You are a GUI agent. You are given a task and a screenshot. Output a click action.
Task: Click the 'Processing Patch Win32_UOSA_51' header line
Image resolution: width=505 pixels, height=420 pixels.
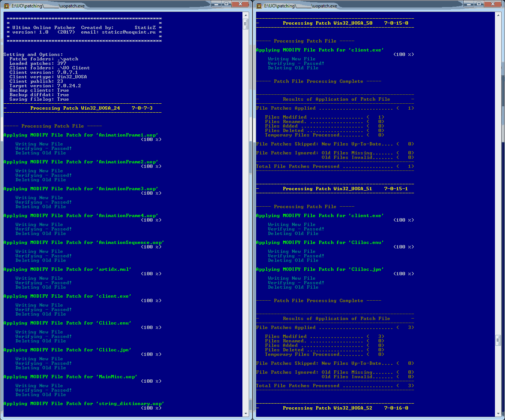[x=327, y=189]
